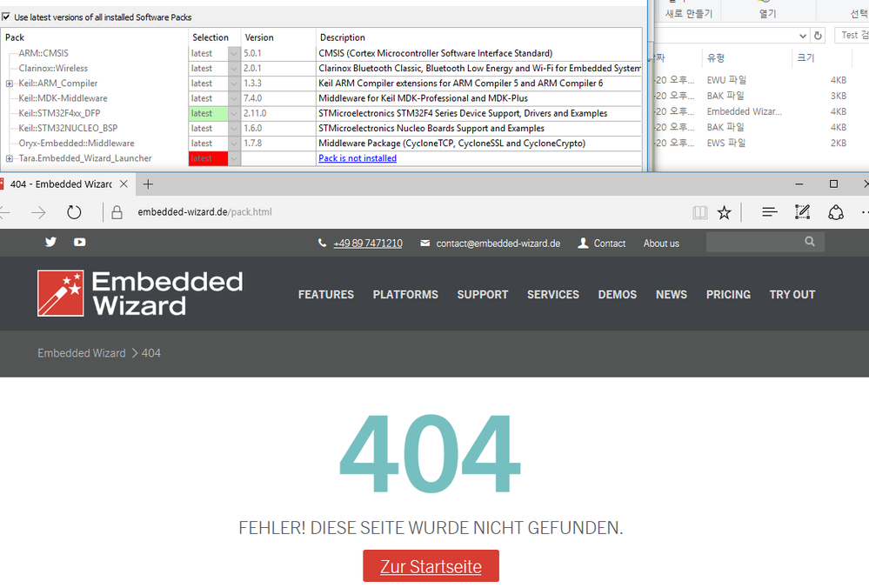Click the Pack column header
This screenshot has height=588, width=869.
pos(94,37)
